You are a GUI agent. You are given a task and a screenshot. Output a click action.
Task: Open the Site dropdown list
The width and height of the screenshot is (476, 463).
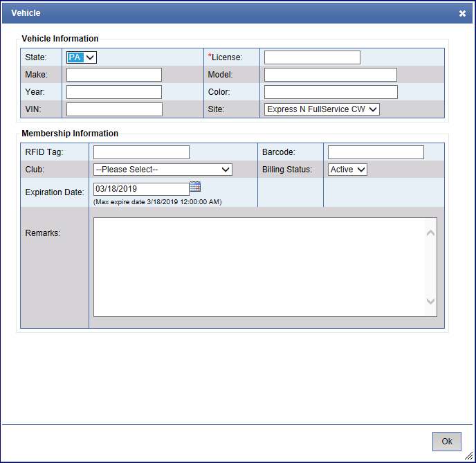(322, 109)
